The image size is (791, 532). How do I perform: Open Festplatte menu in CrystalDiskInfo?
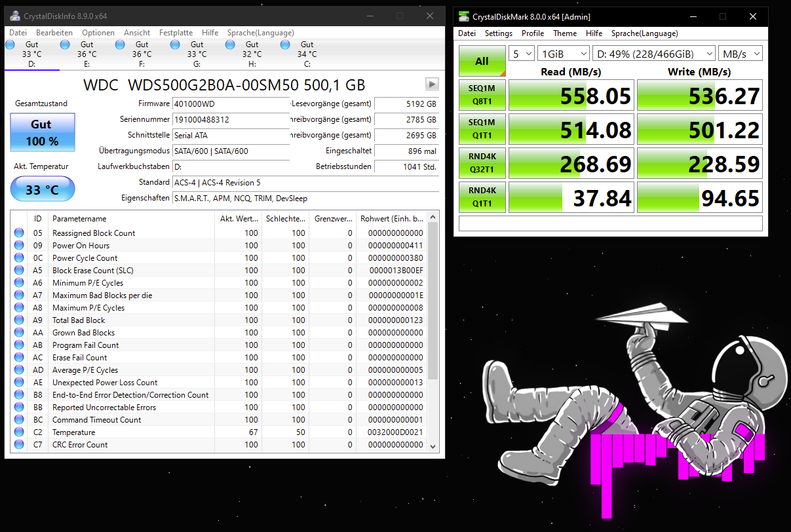coord(176,33)
